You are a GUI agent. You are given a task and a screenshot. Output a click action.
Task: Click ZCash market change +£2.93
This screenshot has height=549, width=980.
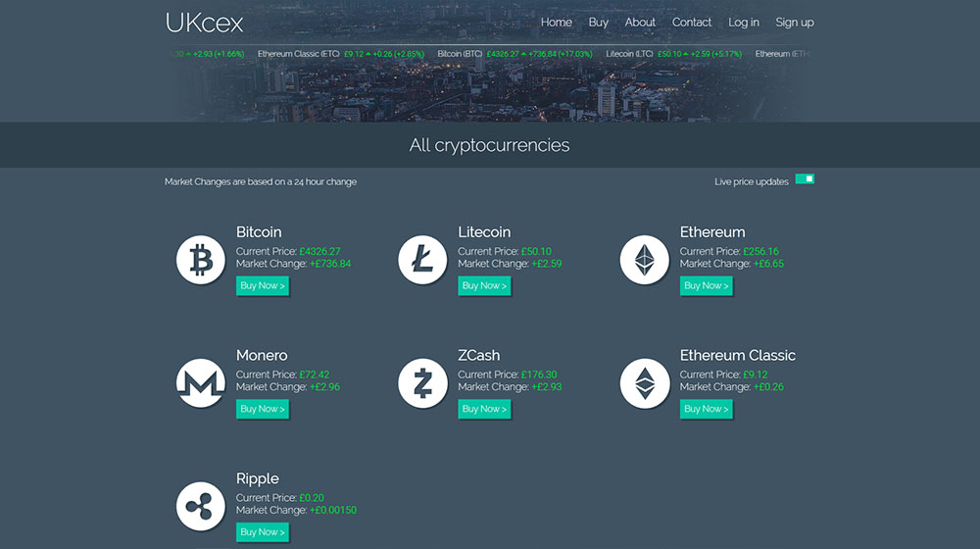[x=547, y=387]
